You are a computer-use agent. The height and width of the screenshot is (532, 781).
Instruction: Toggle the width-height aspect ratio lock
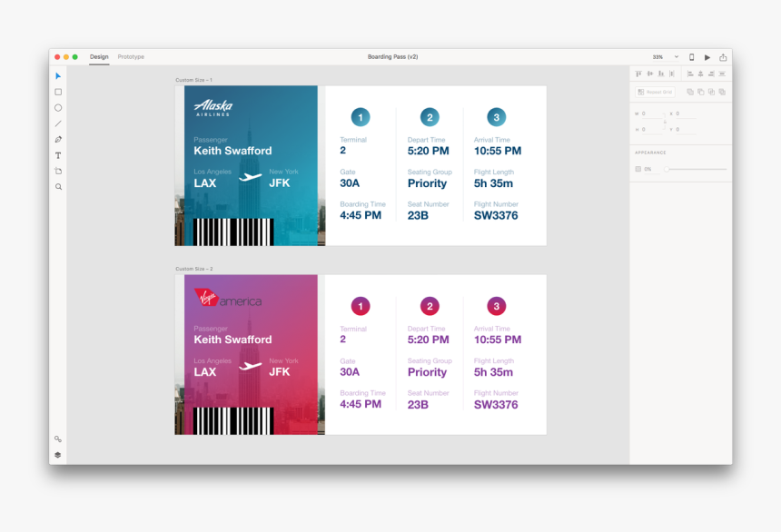665,122
